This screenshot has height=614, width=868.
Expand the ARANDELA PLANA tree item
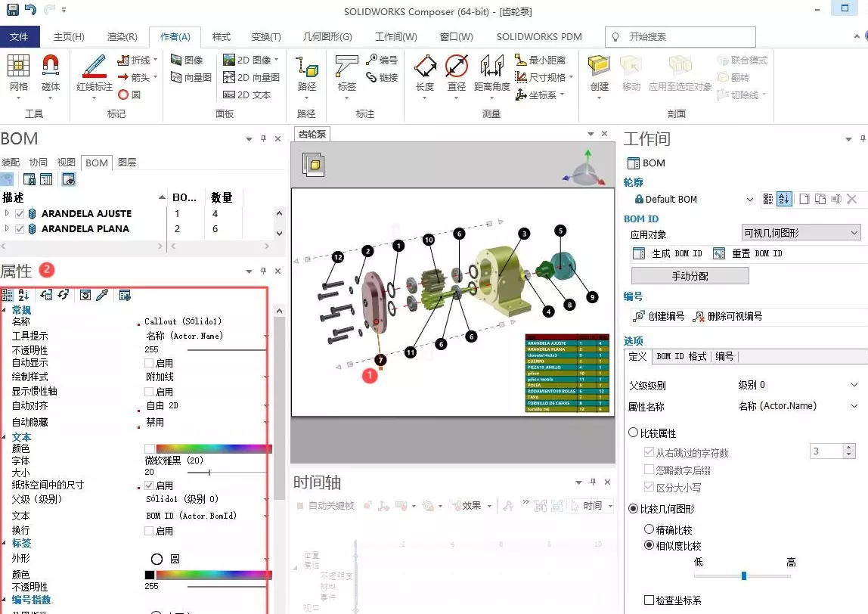pos(6,228)
